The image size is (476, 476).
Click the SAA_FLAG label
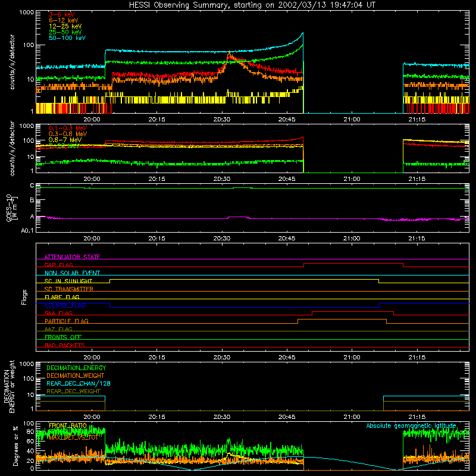(x=58, y=313)
